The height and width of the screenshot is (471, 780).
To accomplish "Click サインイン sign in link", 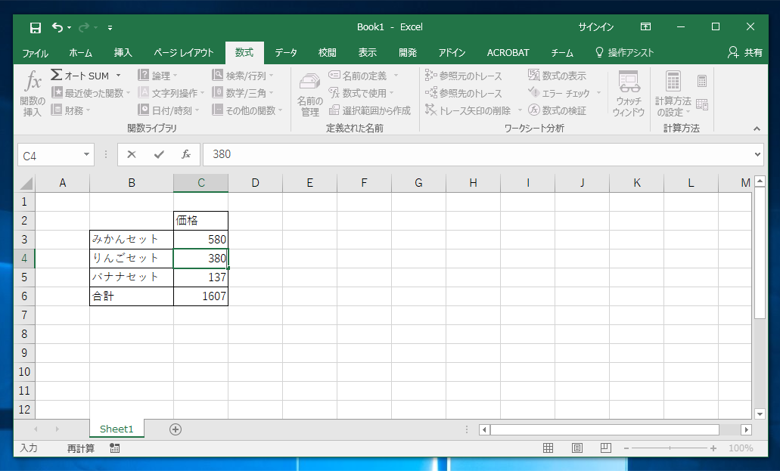I will [595, 27].
